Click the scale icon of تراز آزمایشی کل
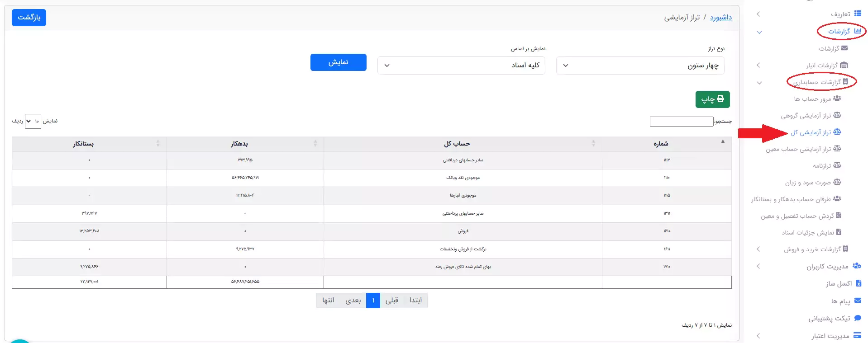This screenshot has width=868, height=343. coord(837,132)
